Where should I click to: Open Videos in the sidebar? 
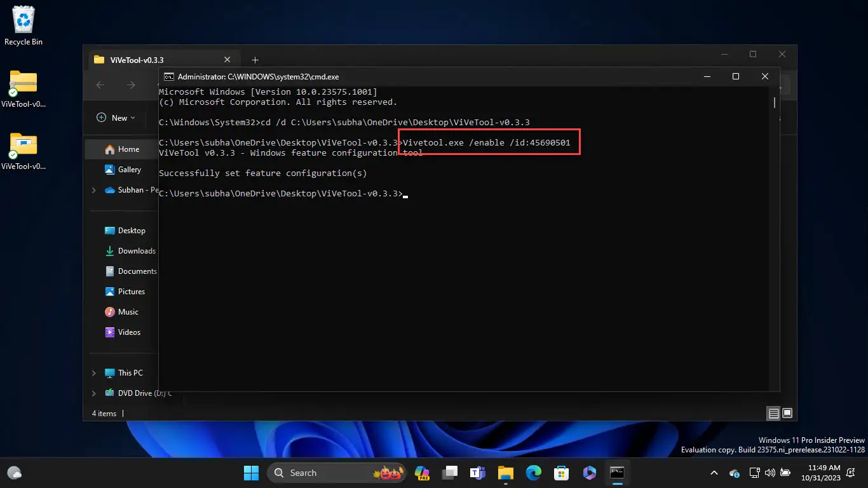(x=123, y=332)
